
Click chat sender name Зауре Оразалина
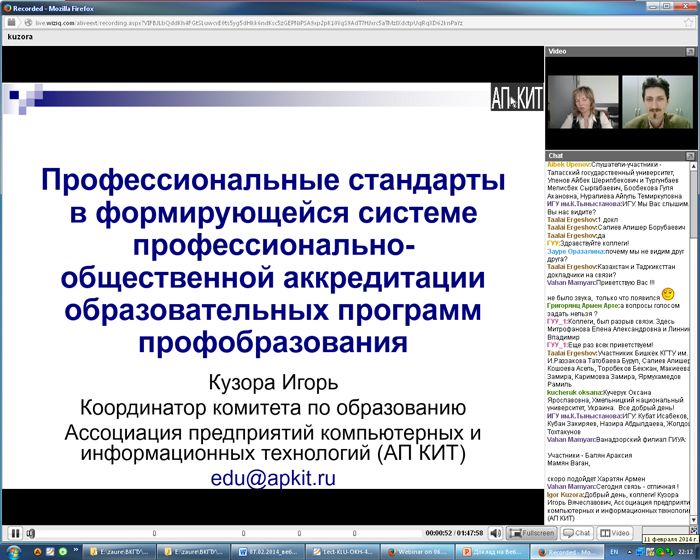pyautogui.click(x=575, y=251)
